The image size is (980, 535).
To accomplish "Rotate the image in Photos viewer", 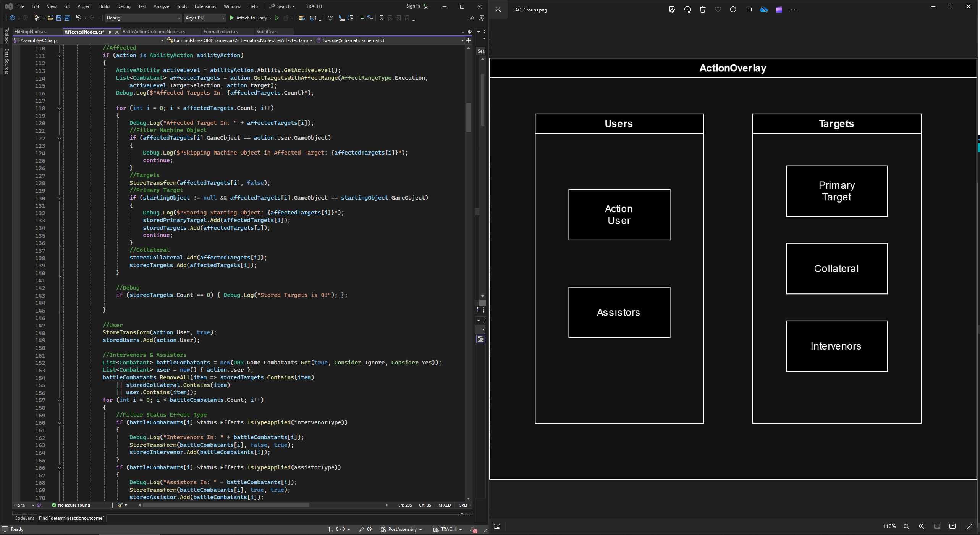I will coord(687,10).
